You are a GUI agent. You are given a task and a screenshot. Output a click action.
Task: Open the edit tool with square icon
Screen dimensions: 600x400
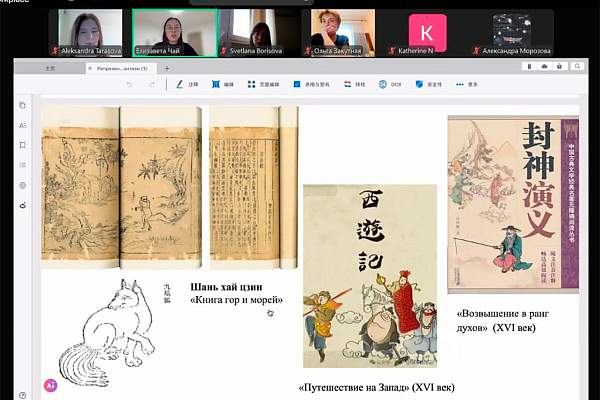[223, 84]
